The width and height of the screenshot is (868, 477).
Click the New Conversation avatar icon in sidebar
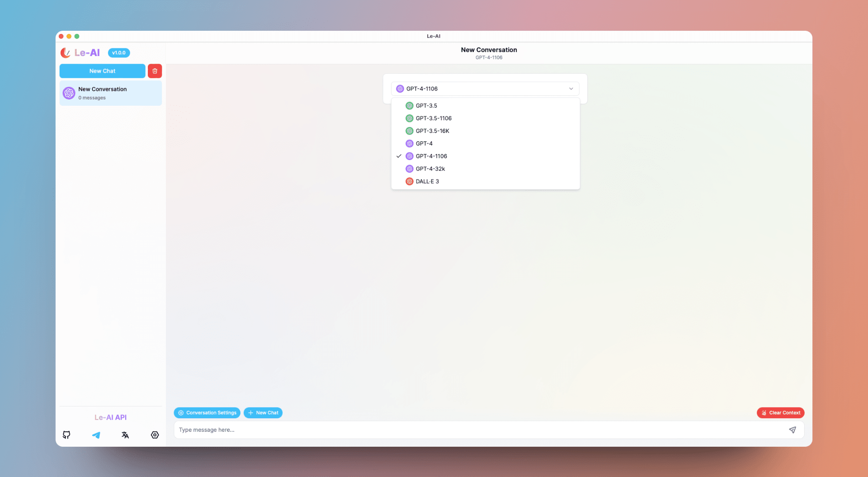click(x=69, y=93)
